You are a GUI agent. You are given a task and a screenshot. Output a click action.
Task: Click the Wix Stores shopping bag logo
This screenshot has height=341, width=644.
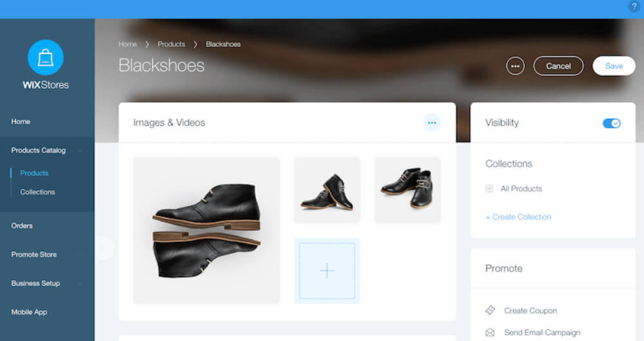(46, 57)
